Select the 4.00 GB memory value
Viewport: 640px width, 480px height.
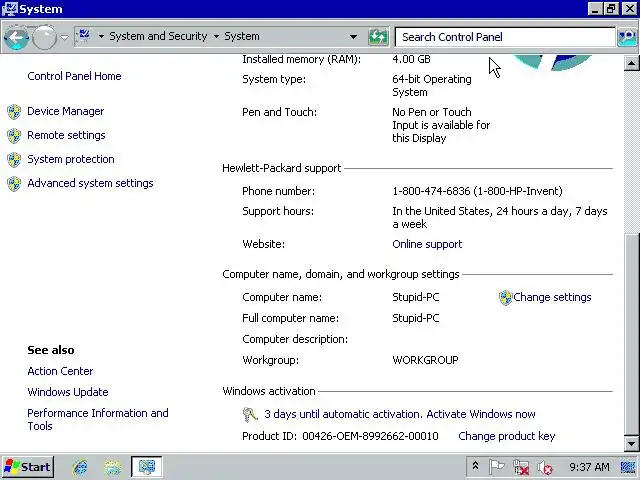411,60
